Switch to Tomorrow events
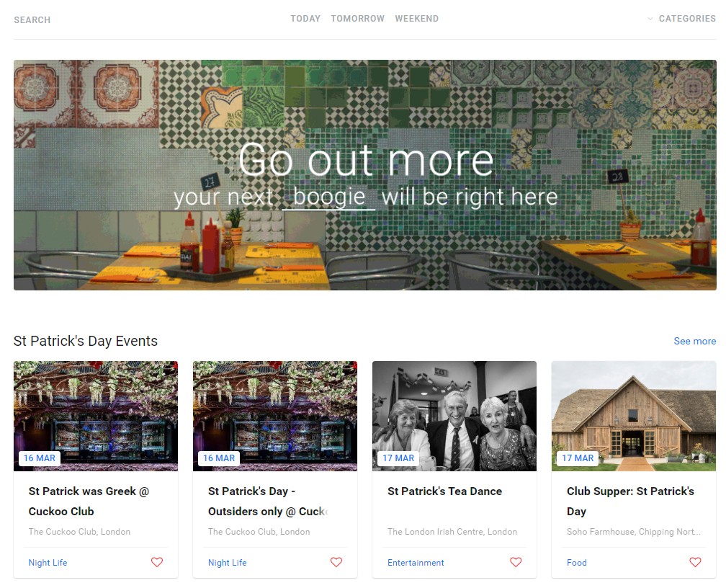This screenshot has width=726, height=588. (x=357, y=19)
